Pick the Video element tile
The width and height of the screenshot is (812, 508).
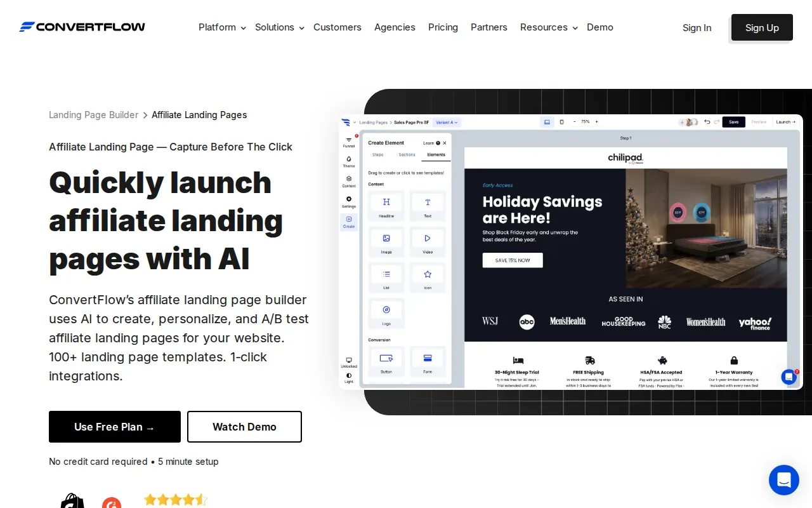428,241
